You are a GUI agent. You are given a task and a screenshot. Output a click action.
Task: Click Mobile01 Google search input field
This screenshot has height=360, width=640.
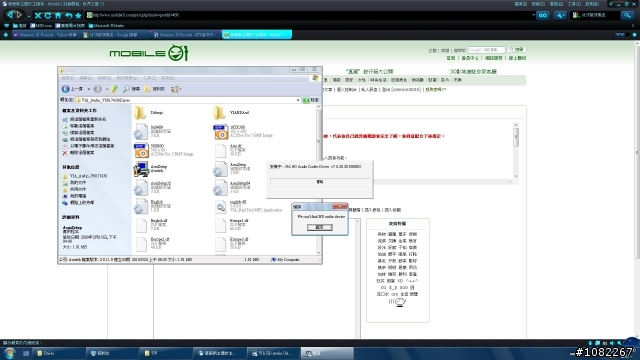(486, 50)
